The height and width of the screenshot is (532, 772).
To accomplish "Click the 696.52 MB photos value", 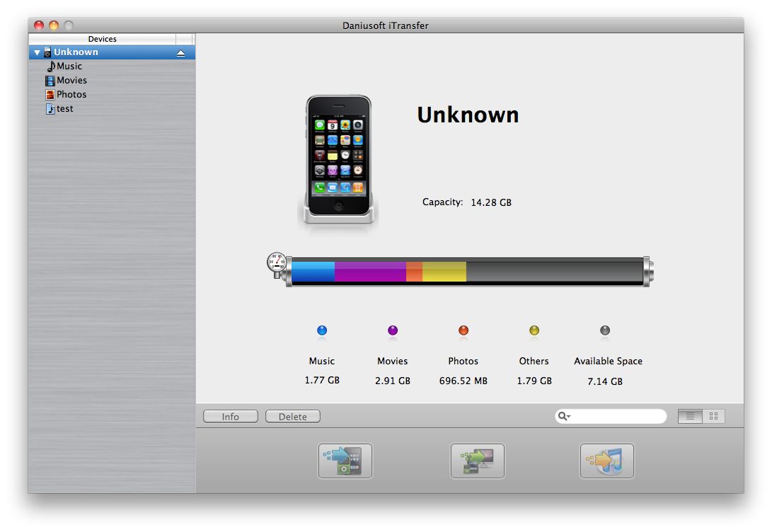I will 463,381.
